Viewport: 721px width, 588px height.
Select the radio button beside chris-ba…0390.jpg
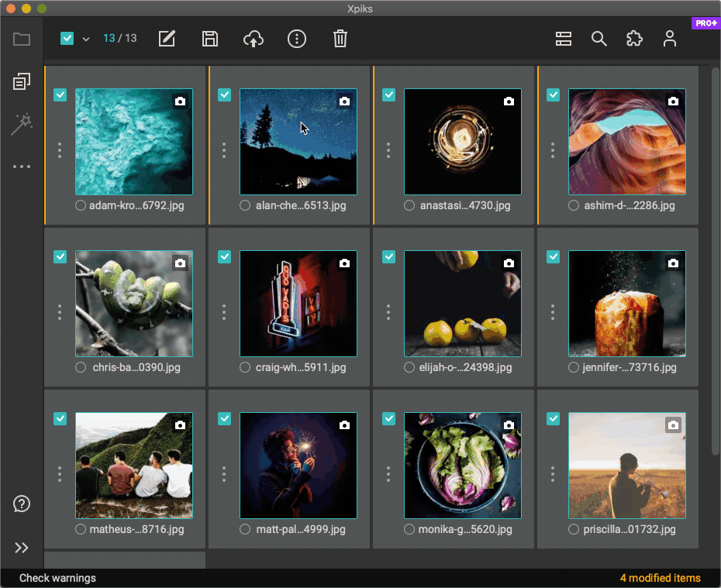pos(81,367)
